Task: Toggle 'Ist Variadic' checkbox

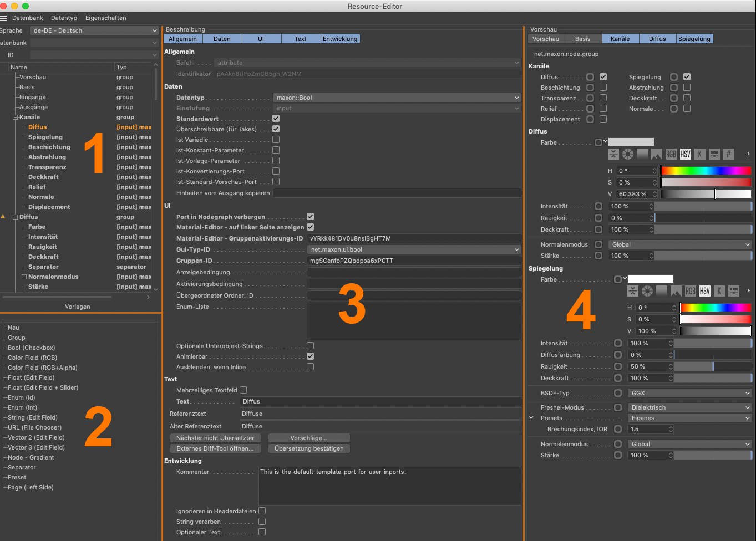Action: click(276, 140)
